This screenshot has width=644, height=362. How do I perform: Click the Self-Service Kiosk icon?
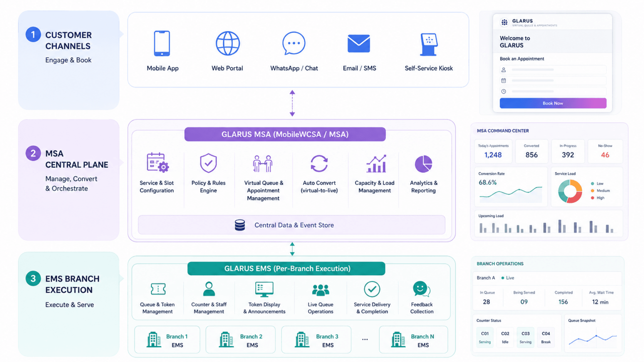pyautogui.click(x=429, y=44)
